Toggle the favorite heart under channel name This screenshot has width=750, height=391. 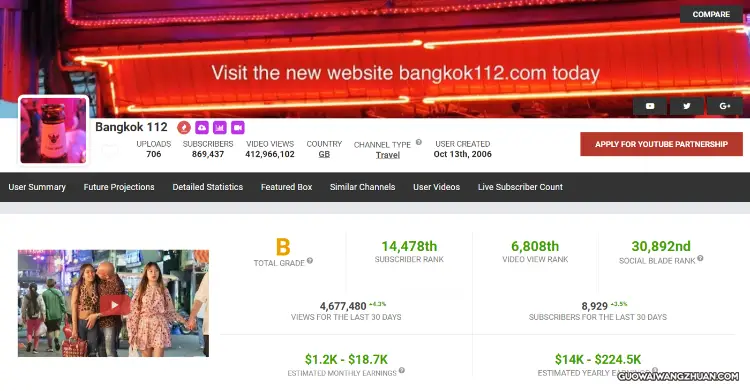110,151
